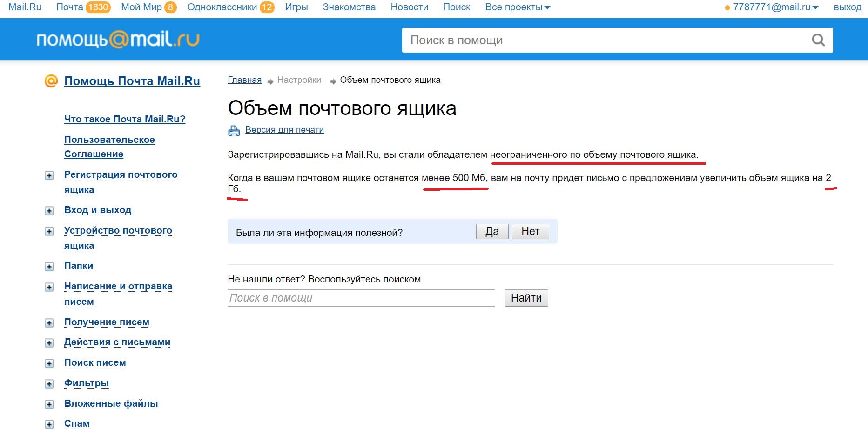Expand the Действия с письмами section

[x=49, y=343]
